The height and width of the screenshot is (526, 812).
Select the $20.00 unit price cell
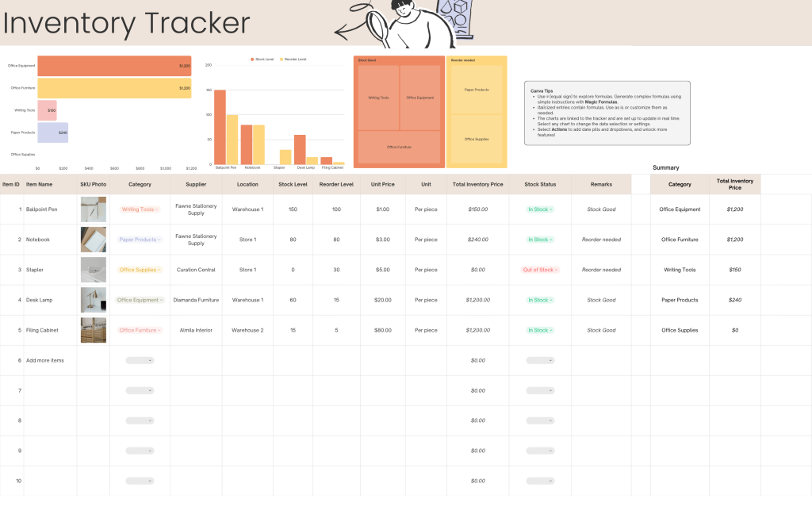(x=383, y=300)
